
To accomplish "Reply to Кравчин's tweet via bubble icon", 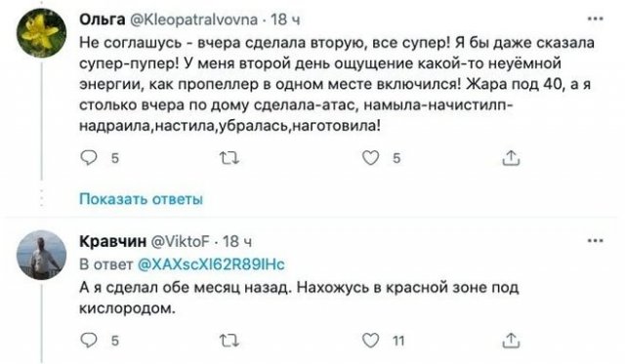I will coord(89,341).
